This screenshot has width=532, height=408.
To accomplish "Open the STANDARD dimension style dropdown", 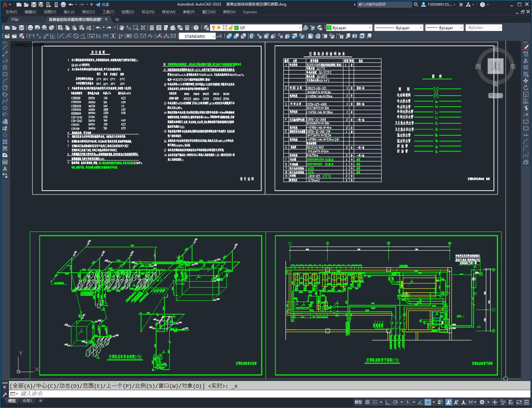I will (213, 36).
